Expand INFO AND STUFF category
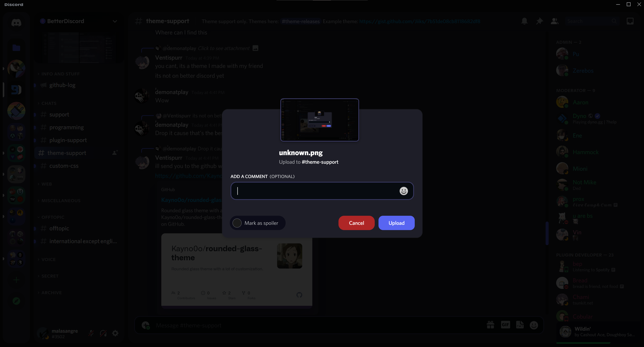Image resolution: width=644 pixels, height=347 pixels. [58, 74]
